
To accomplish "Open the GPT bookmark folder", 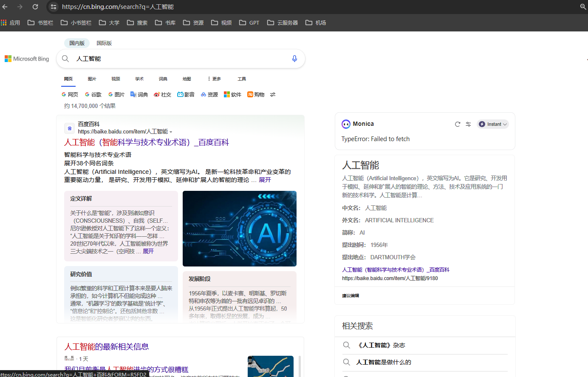I will pos(249,23).
